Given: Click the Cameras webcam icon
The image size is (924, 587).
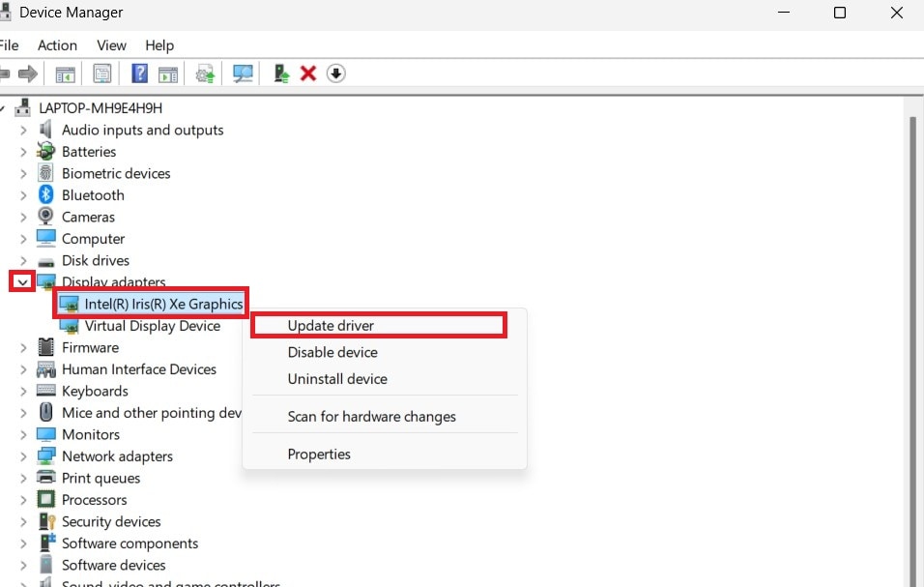Looking at the screenshot, I should coord(46,217).
